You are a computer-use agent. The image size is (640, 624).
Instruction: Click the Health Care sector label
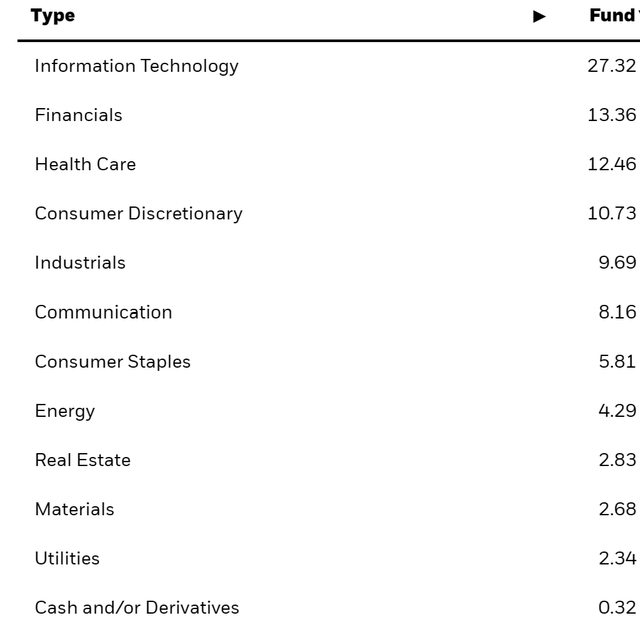click(x=85, y=164)
